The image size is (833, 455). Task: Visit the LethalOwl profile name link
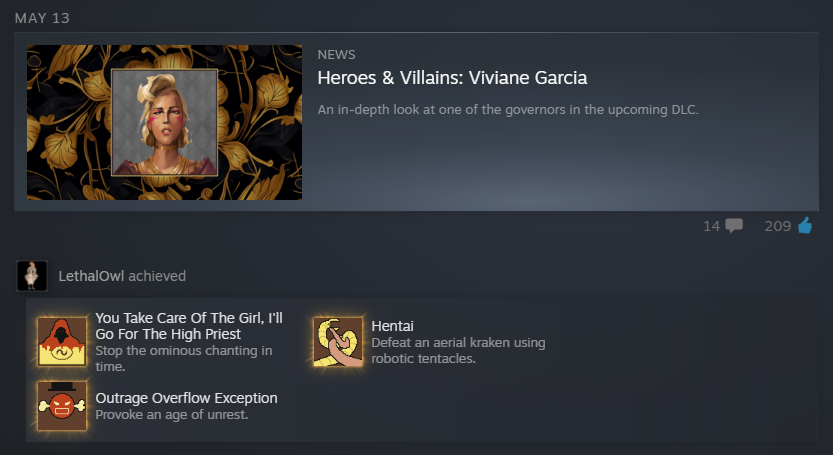(91, 276)
